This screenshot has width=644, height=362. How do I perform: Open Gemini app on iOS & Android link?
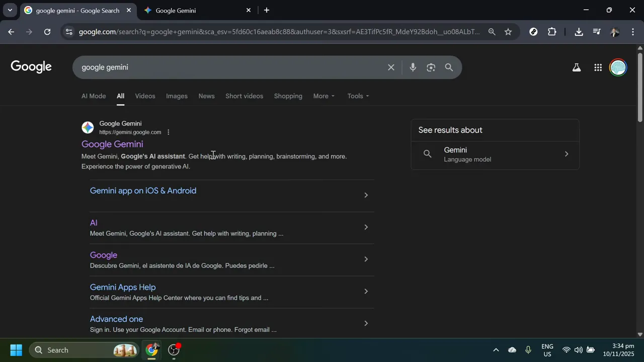[143, 191]
